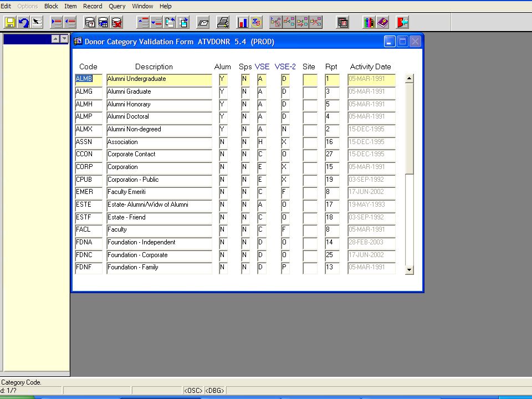Click the records scrollbar down arrow
This screenshot has width=532, height=399.
click(x=409, y=270)
